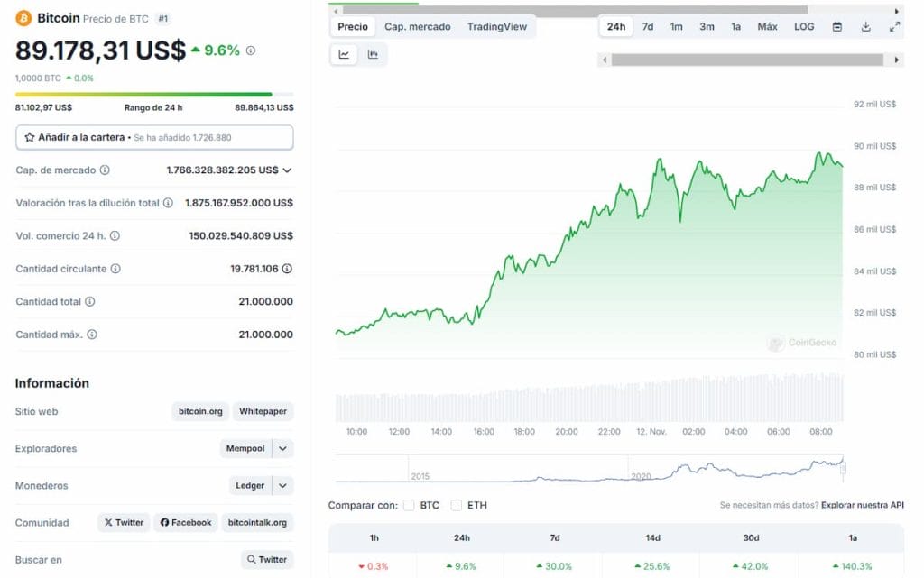Expand chart to fullscreen icon
924x578 pixels.
894,27
